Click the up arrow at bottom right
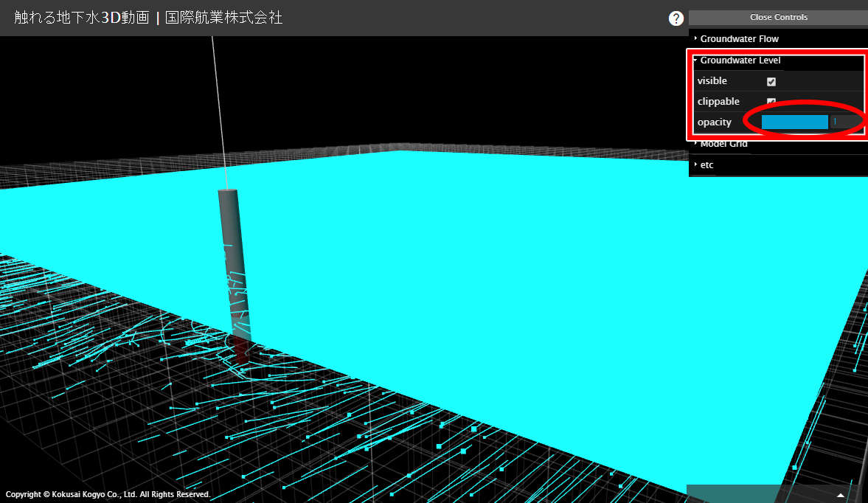The width and height of the screenshot is (868, 503). (840, 495)
